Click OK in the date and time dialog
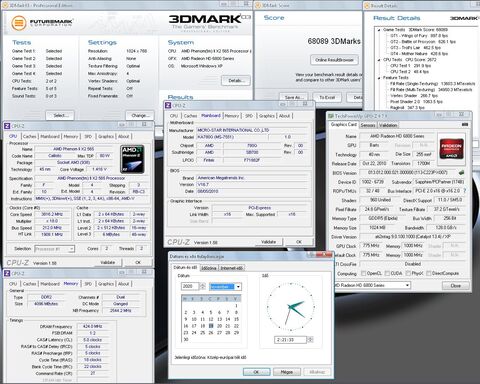This screenshot has width=480, height=384. pyautogui.click(x=256, y=372)
